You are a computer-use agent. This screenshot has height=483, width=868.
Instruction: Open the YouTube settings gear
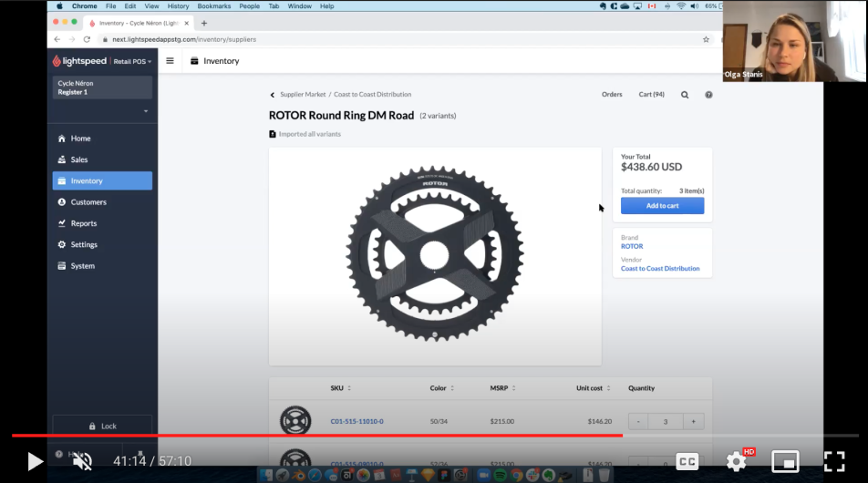pos(737,461)
